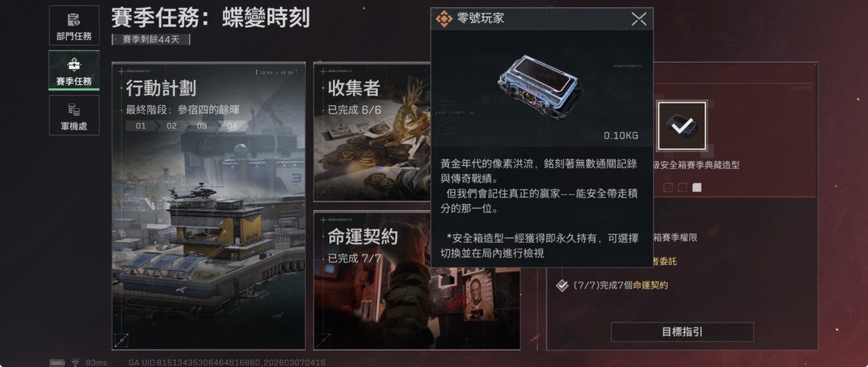Click the orange emblem beside 零號玩家 title

coord(443,20)
